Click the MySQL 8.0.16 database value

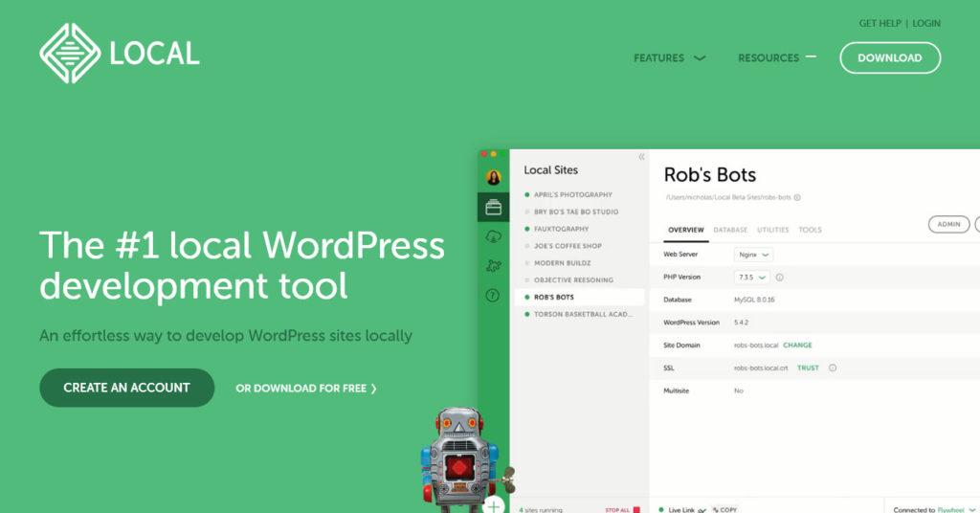[754, 300]
